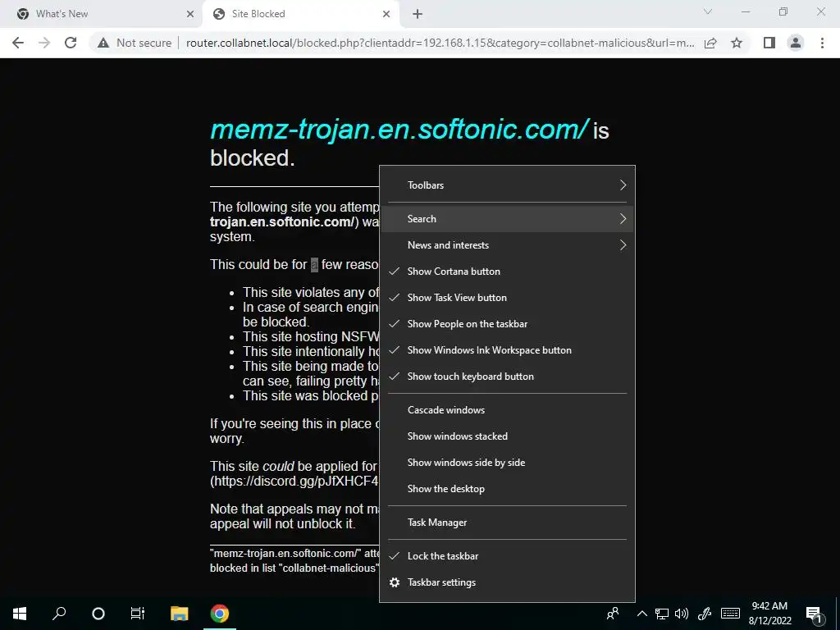Viewport: 840px width, 630px height.
Task: Launch Cortana from the taskbar circle
Action: click(98, 614)
